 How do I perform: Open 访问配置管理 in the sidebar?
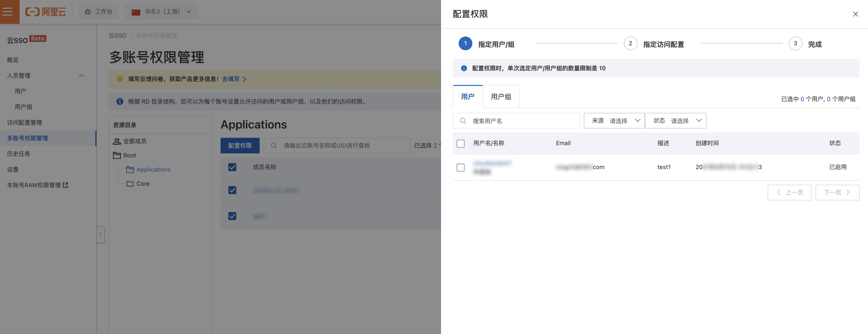pos(25,123)
